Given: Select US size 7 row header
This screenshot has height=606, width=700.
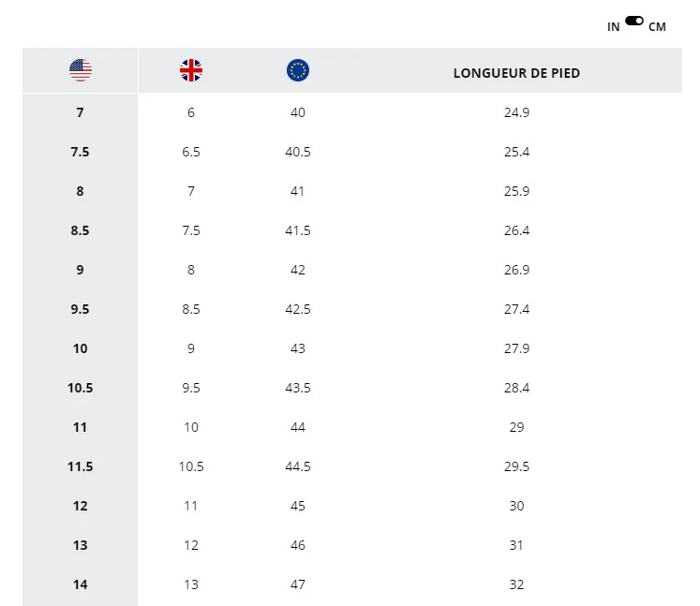Looking at the screenshot, I should coord(81,112).
